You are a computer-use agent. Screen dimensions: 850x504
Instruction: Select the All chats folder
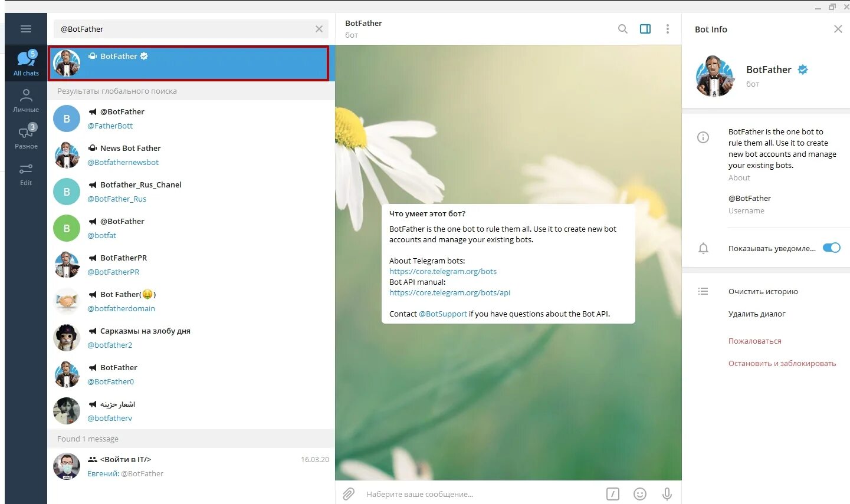coord(26,64)
